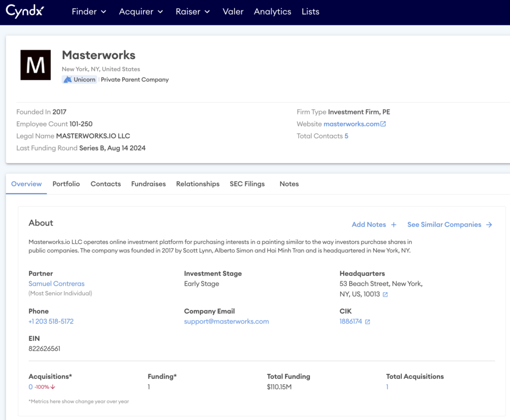Open Analytics in the top navigation
The width and height of the screenshot is (510, 420).
272,12
